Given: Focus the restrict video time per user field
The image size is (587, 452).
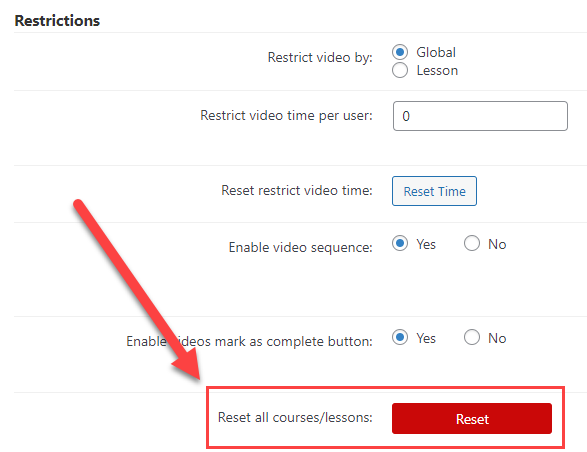Looking at the screenshot, I should [x=480, y=116].
